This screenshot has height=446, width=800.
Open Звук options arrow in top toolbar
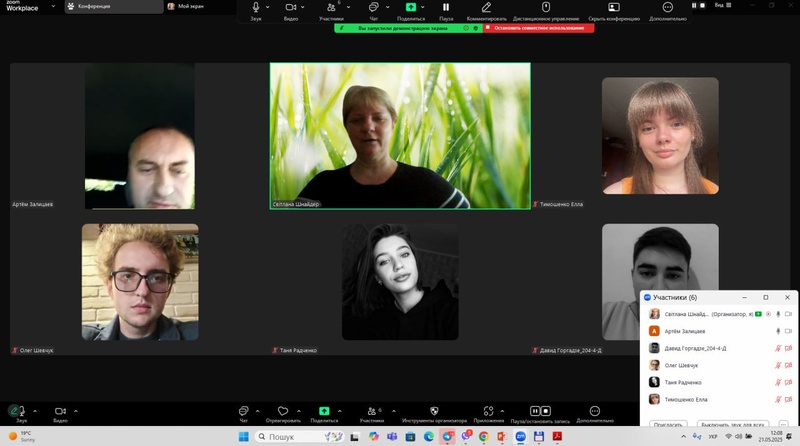267,7
